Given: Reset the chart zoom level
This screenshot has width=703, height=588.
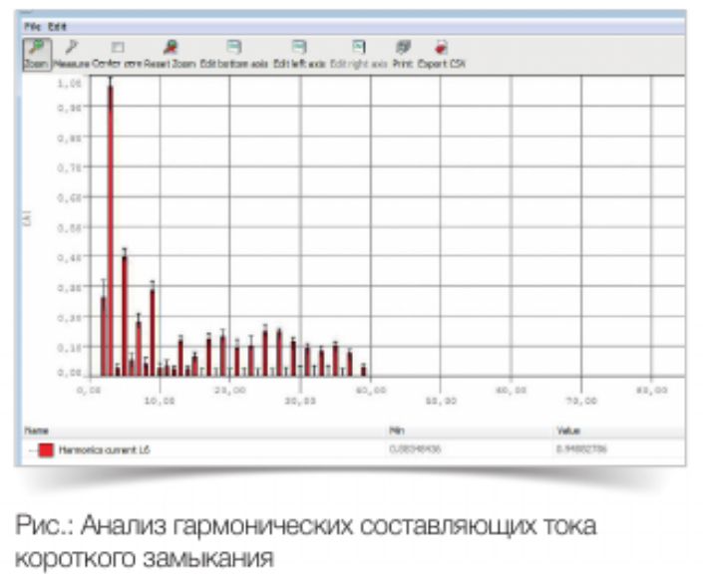Looking at the screenshot, I should click(x=172, y=53).
